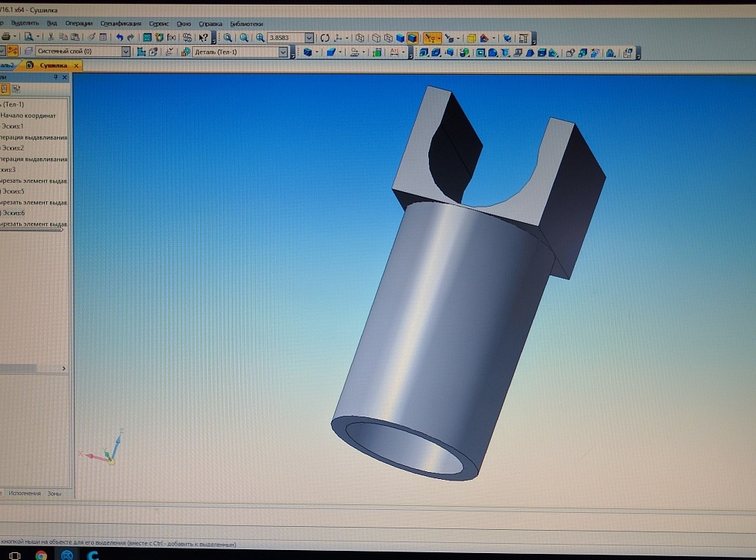Click the layers manager icon

(29, 51)
